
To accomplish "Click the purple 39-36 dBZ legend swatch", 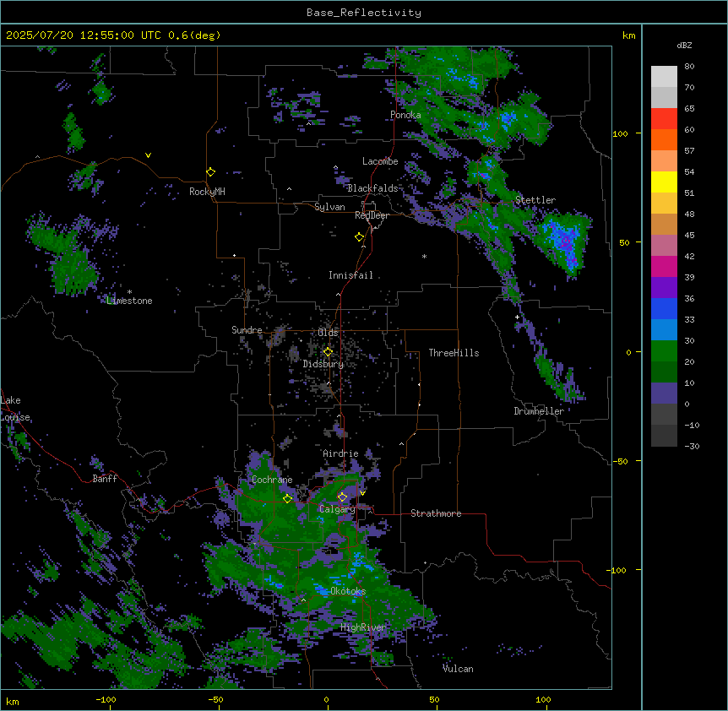I will point(664,287).
